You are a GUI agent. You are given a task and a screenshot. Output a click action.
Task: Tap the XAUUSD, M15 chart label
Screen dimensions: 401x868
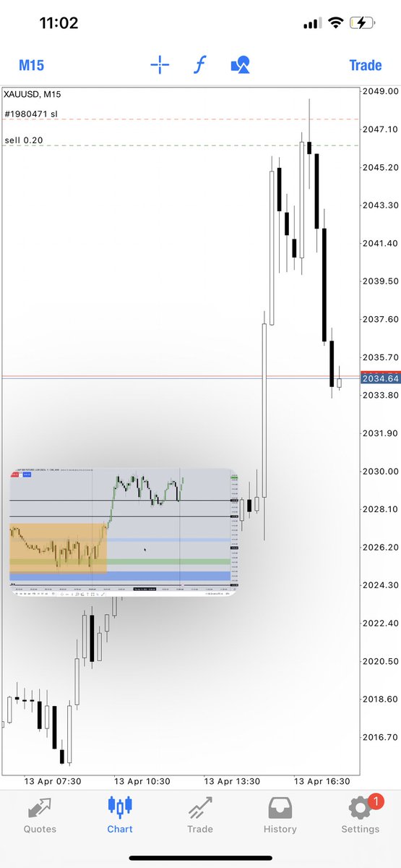[33, 93]
